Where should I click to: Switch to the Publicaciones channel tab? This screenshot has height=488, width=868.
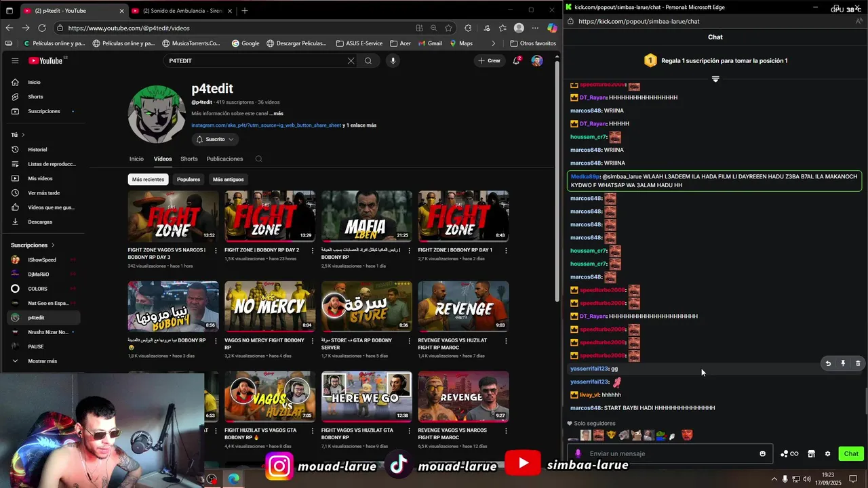tap(224, 159)
